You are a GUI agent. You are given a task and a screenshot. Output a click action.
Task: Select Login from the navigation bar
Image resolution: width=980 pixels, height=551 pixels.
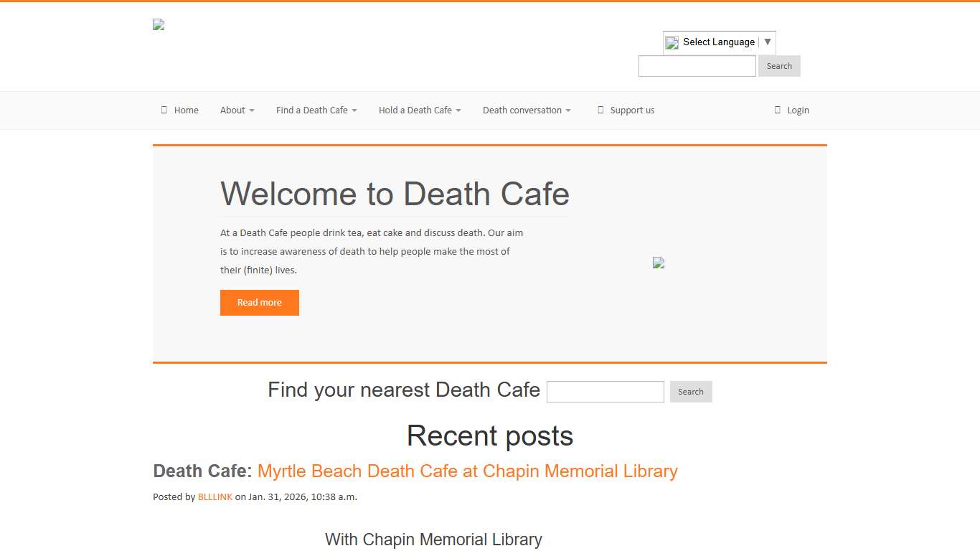click(x=798, y=110)
